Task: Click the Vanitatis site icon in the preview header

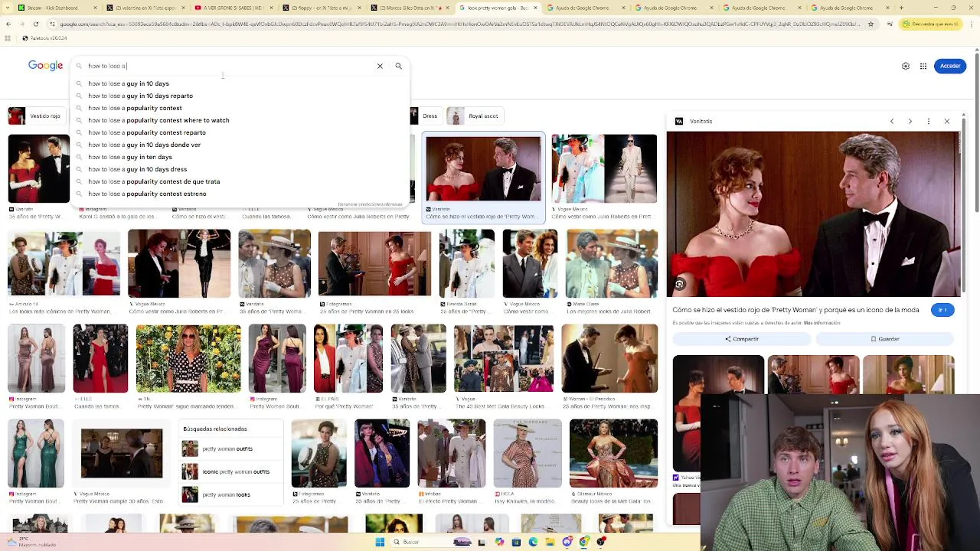Action: coord(679,121)
